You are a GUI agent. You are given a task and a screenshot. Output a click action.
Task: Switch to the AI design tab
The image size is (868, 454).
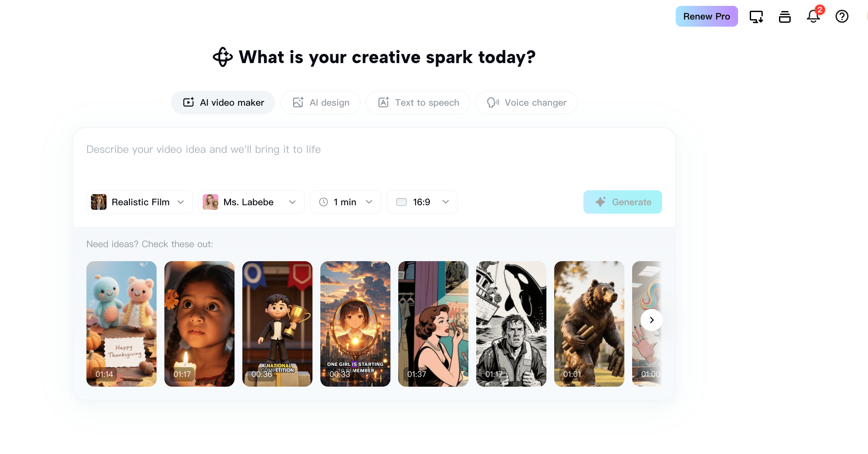pyautogui.click(x=320, y=102)
